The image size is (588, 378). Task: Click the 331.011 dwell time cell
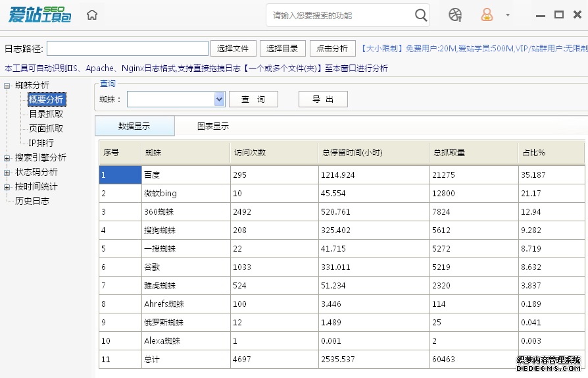point(374,267)
